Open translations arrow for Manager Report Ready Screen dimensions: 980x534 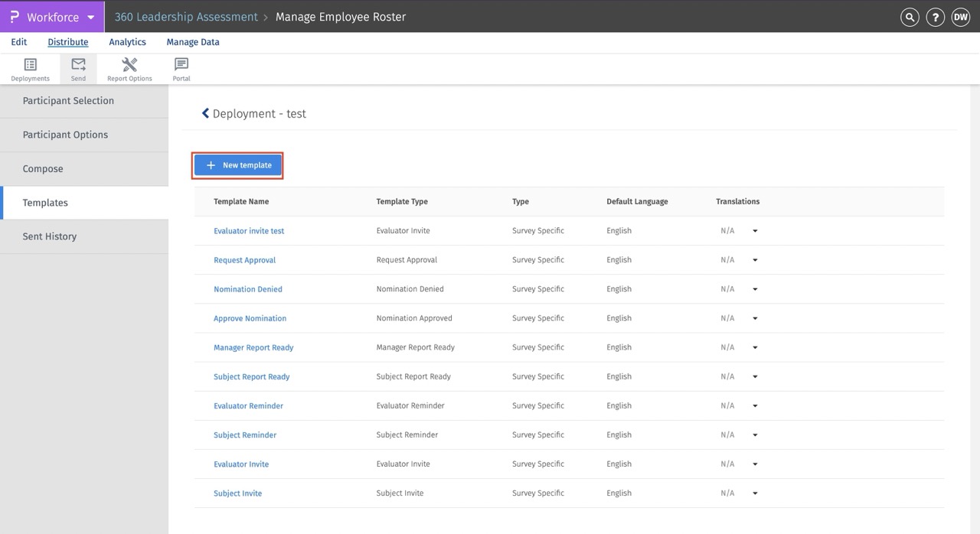[754, 347]
